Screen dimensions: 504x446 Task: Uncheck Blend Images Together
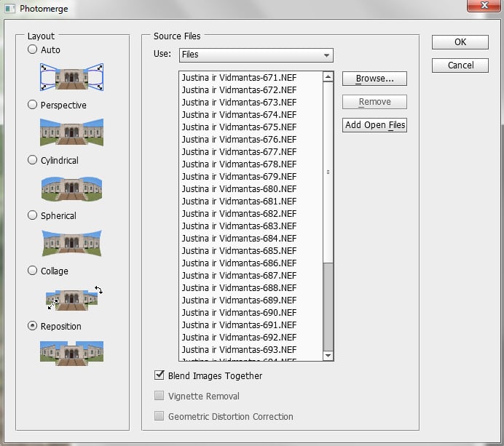point(159,375)
